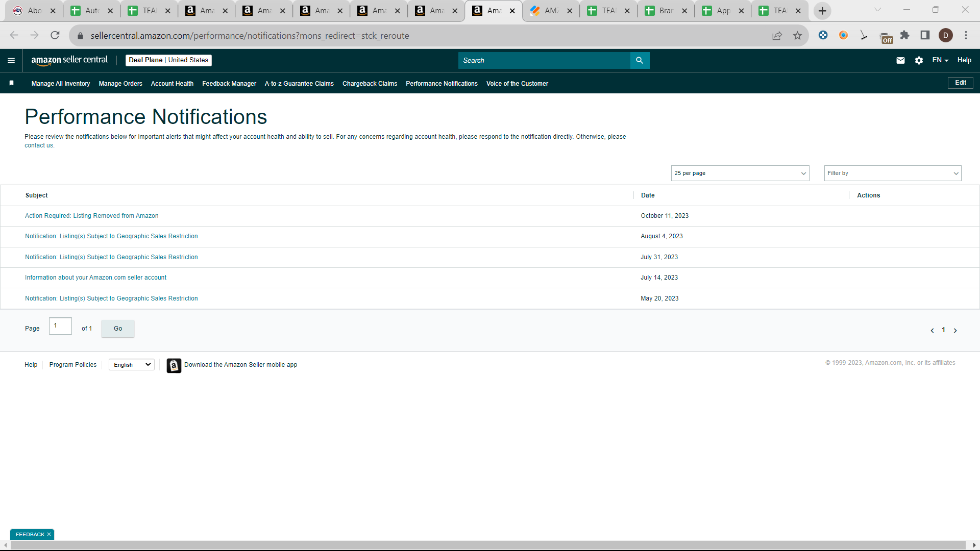Click the contact us link

pos(39,145)
